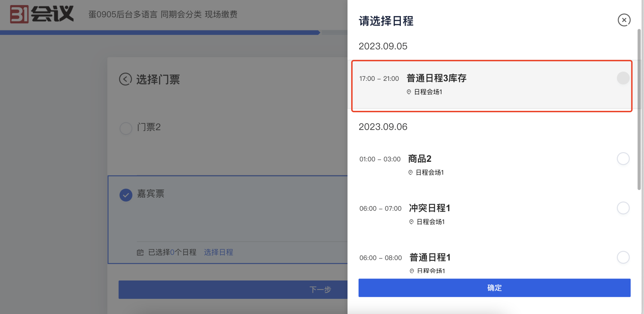Click the location pin under 普通日程3库存
This screenshot has height=314, width=644.
409,92
